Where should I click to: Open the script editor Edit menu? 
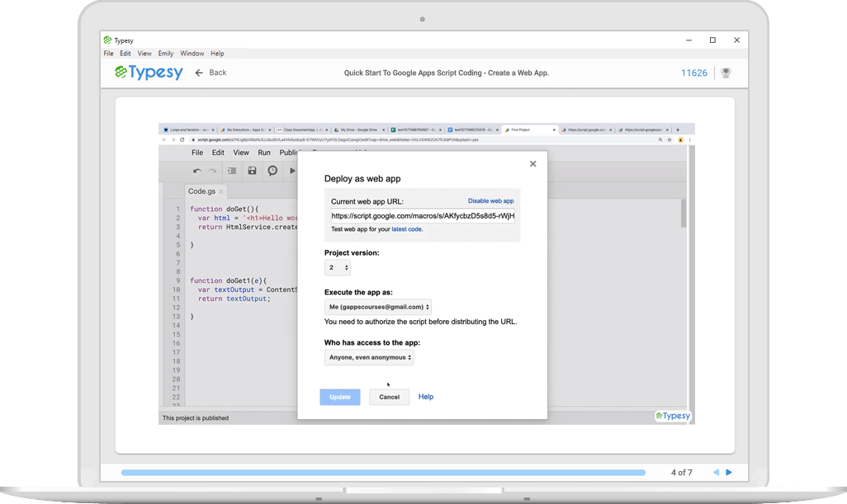click(x=218, y=153)
